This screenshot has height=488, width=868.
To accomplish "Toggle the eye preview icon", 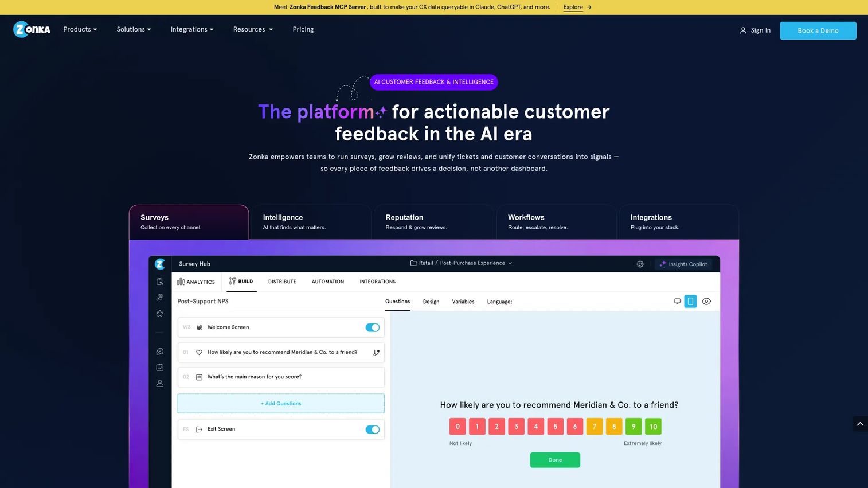I will pyautogui.click(x=706, y=302).
